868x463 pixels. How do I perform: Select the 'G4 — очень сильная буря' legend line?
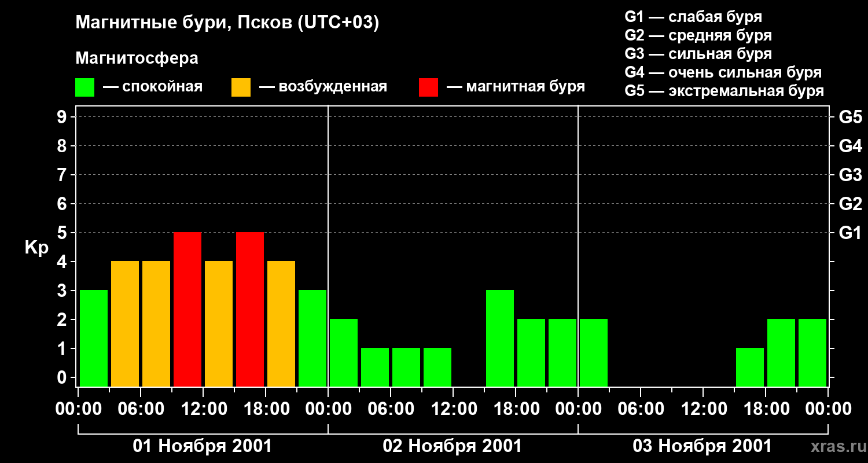point(723,72)
